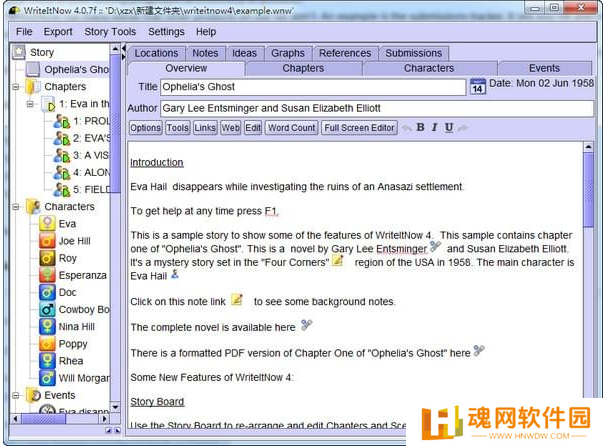Open the Help menu
The height and width of the screenshot is (448, 606).
206,32
